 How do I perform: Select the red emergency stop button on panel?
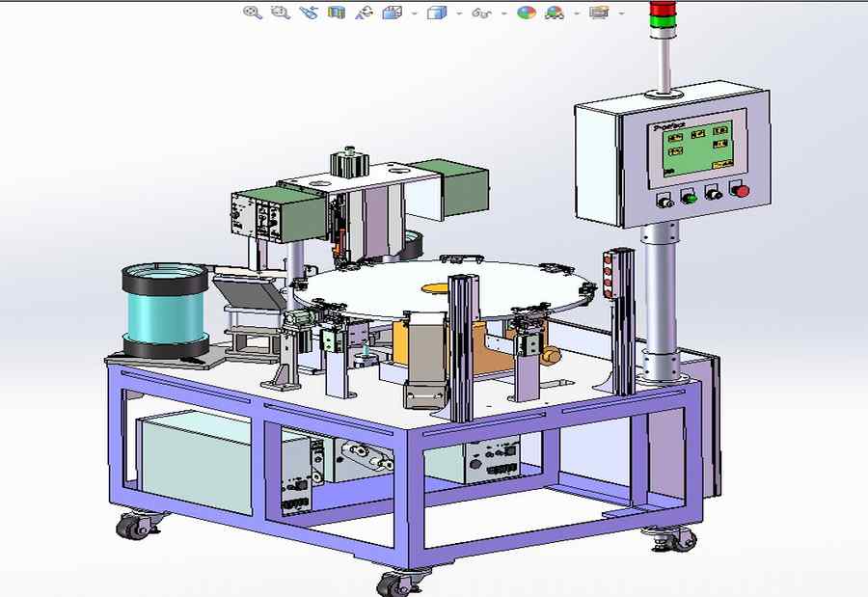click(x=740, y=191)
